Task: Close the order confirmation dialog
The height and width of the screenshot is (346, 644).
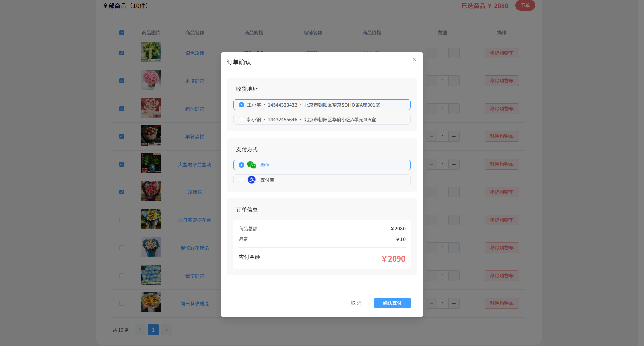Action: (415, 60)
